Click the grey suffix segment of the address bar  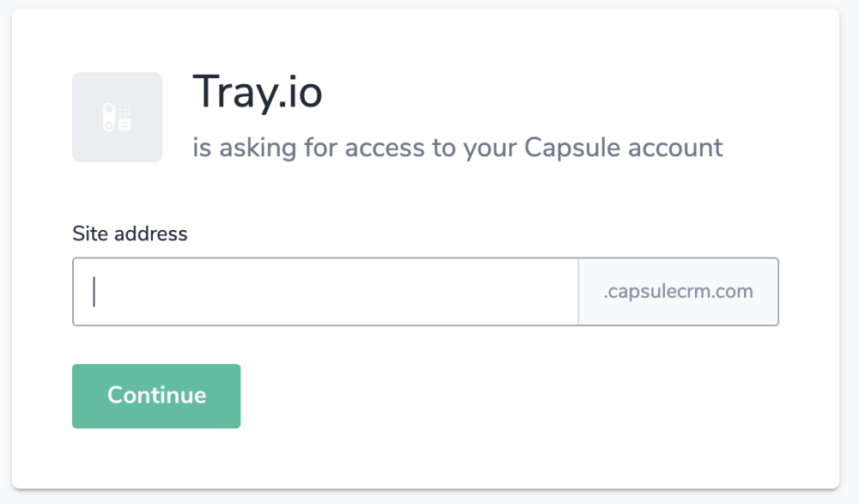click(x=678, y=291)
